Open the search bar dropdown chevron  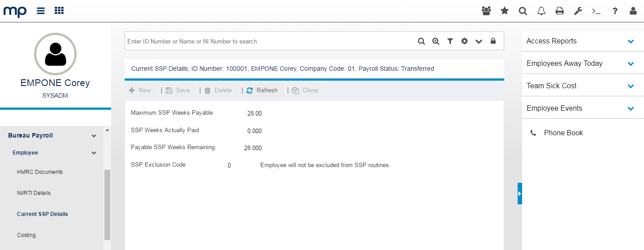click(x=479, y=41)
